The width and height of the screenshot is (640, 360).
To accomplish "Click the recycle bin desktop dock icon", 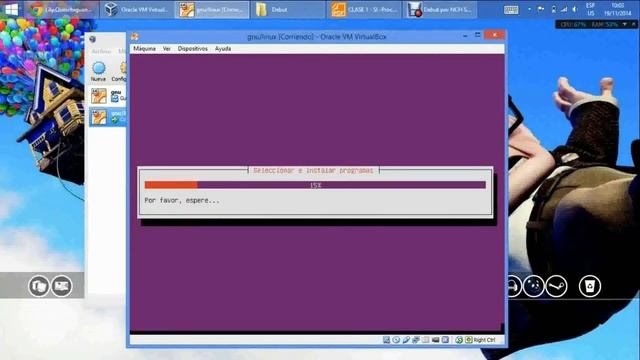I will tap(589, 286).
